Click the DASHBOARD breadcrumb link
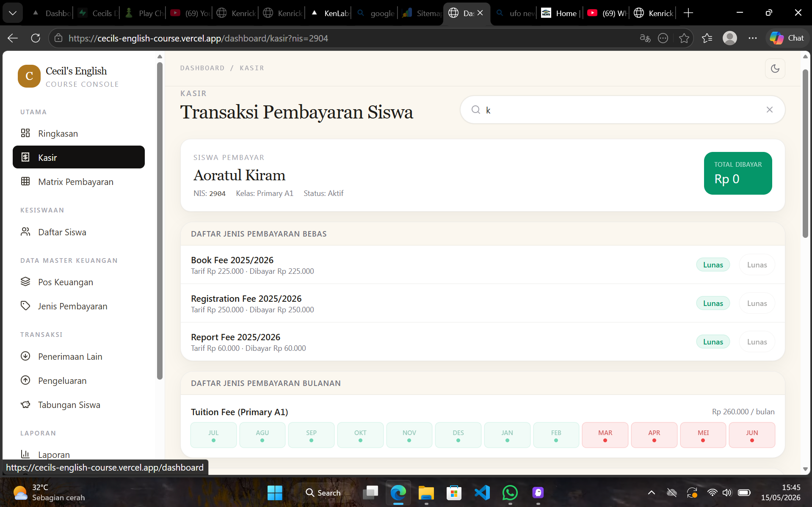 click(x=202, y=68)
